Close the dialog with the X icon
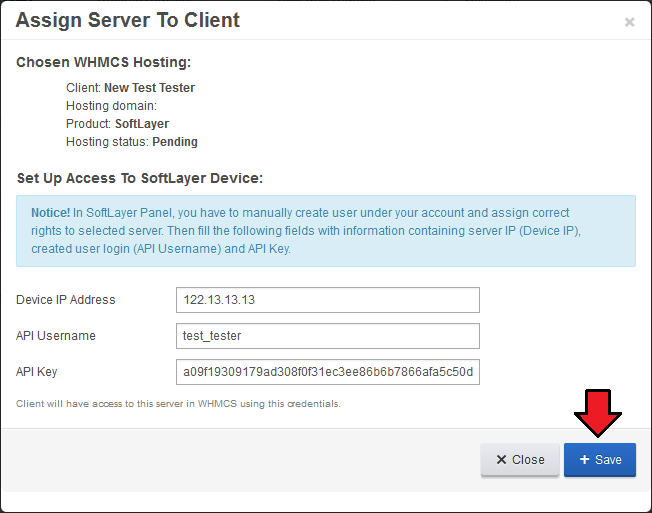This screenshot has height=513, width=652. (629, 22)
